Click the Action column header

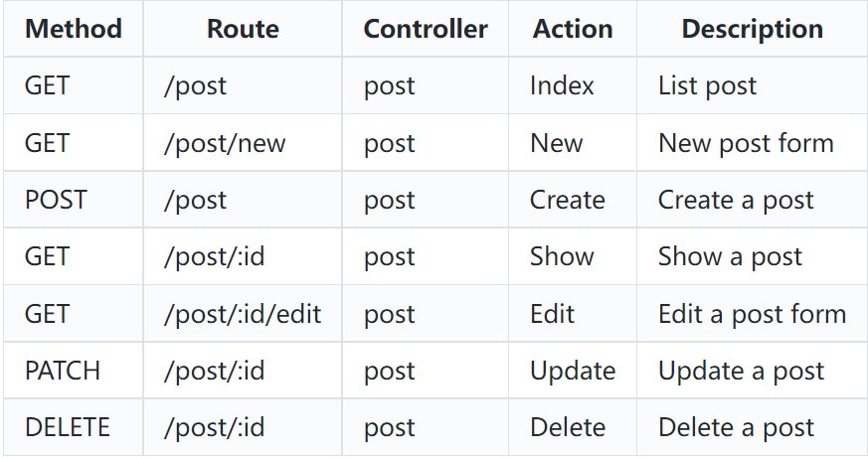tap(573, 29)
